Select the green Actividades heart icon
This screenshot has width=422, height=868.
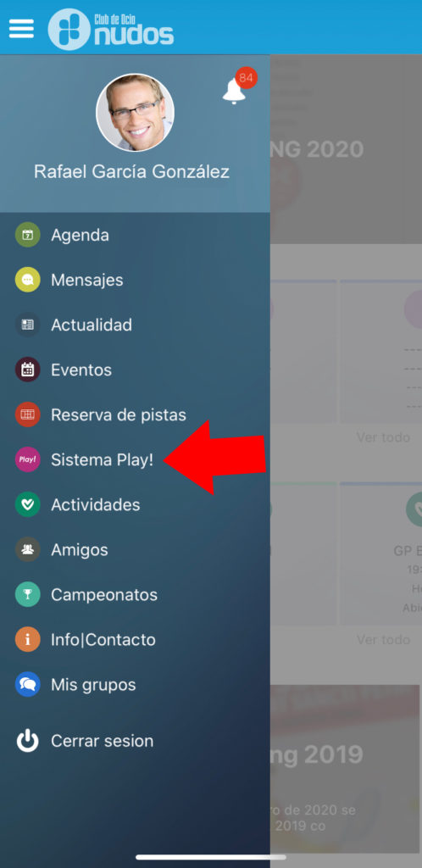point(27,505)
